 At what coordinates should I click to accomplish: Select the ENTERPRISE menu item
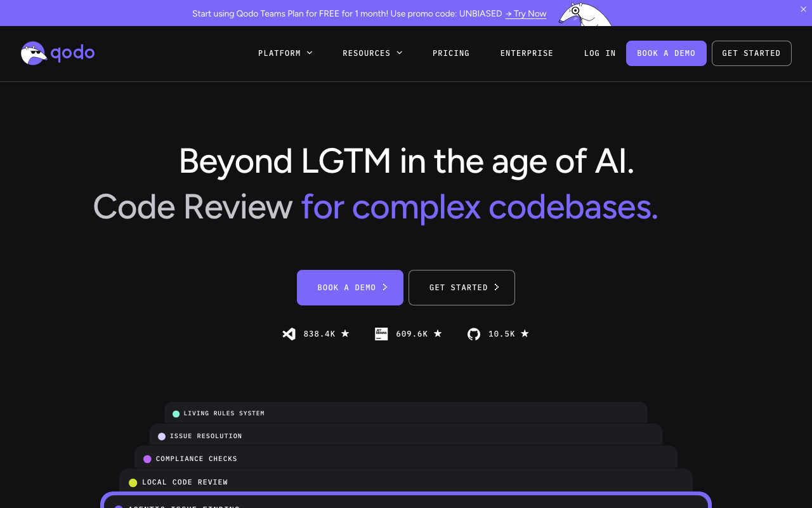point(527,53)
